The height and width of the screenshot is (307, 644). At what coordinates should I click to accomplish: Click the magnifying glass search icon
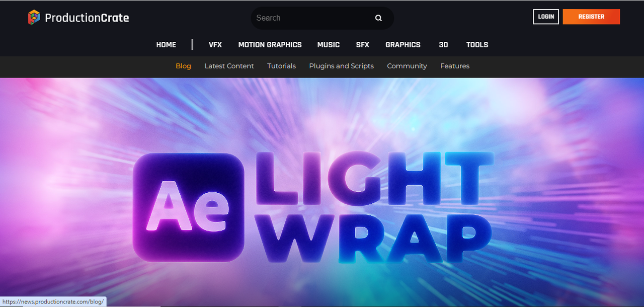pos(378,18)
